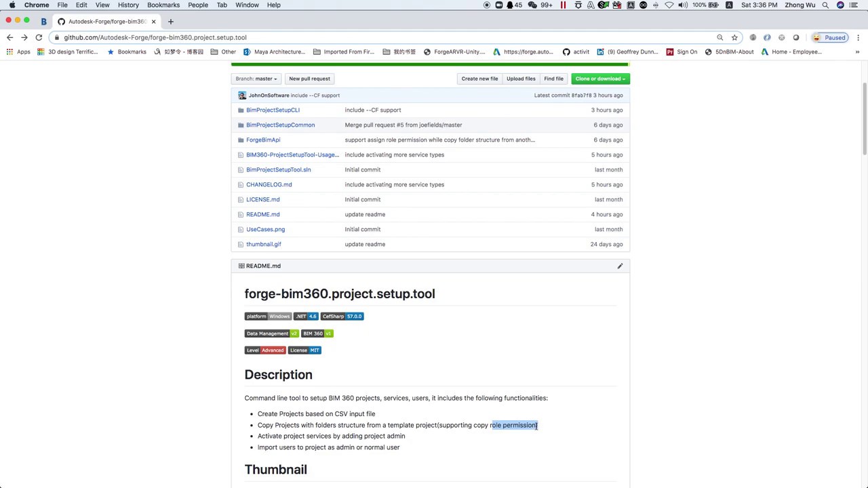The width and height of the screenshot is (868, 488).
Task: Click the Level Advanced badge
Action: [x=265, y=350]
